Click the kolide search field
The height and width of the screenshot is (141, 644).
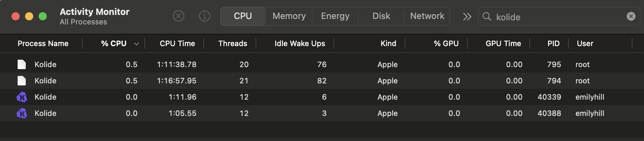click(x=556, y=17)
